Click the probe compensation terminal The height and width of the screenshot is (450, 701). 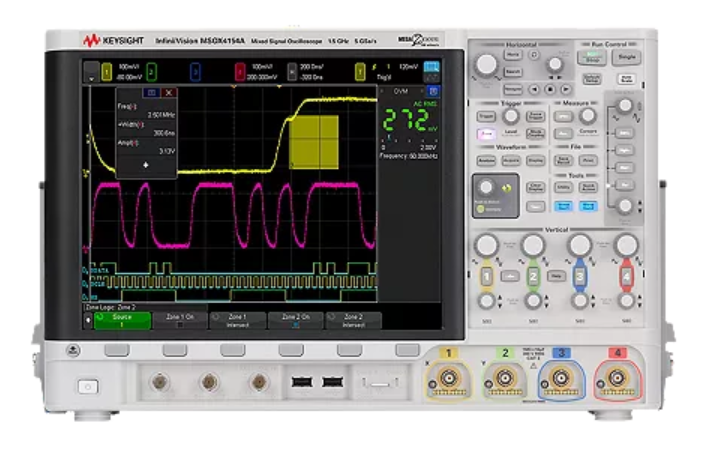tap(380, 383)
